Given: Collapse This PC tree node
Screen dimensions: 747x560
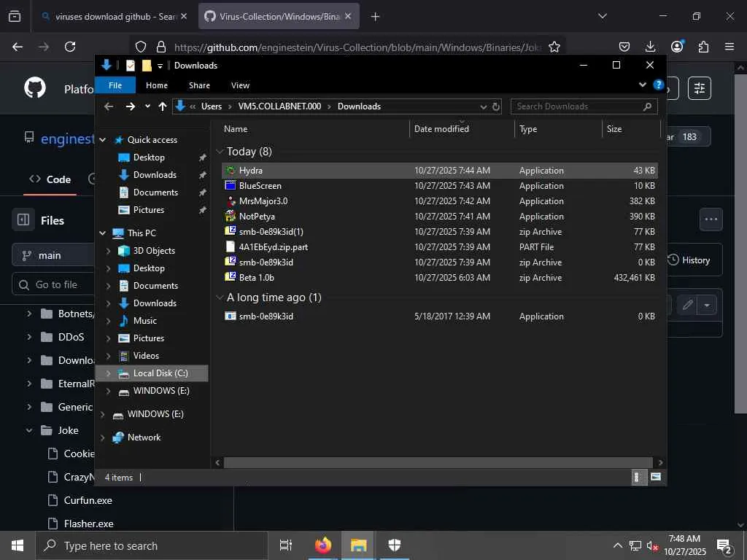Looking at the screenshot, I should tap(102, 233).
